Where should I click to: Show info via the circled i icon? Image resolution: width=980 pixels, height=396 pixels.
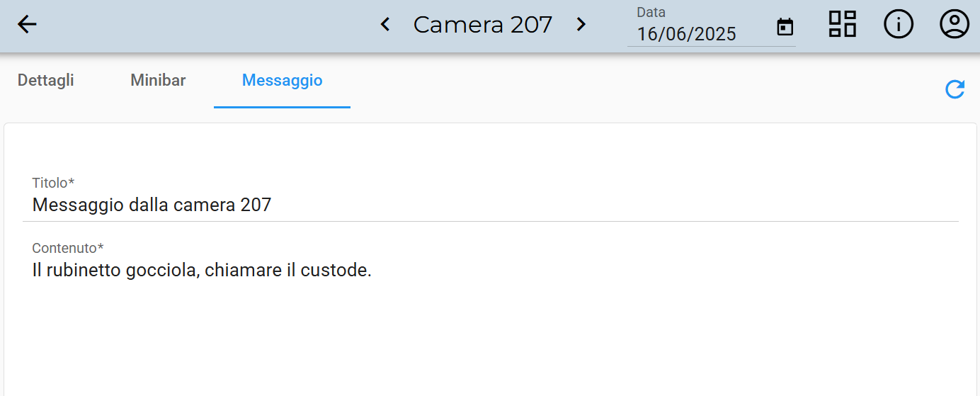pyautogui.click(x=898, y=25)
